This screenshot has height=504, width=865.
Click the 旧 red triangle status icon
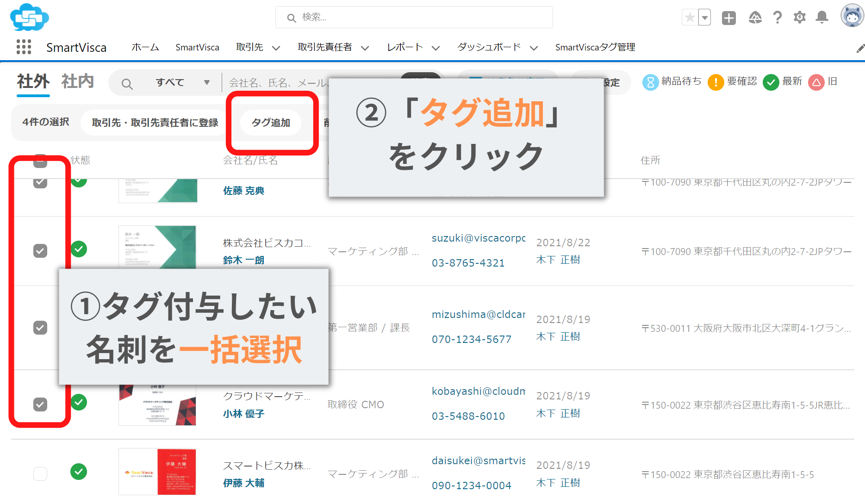click(816, 82)
